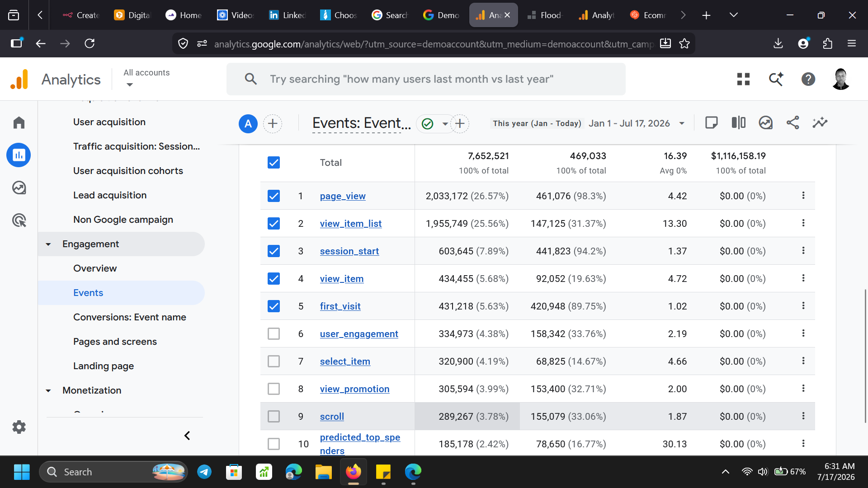The image size is (868, 488).
Task: Add a comparison with the plus circle
Action: pos(273,123)
